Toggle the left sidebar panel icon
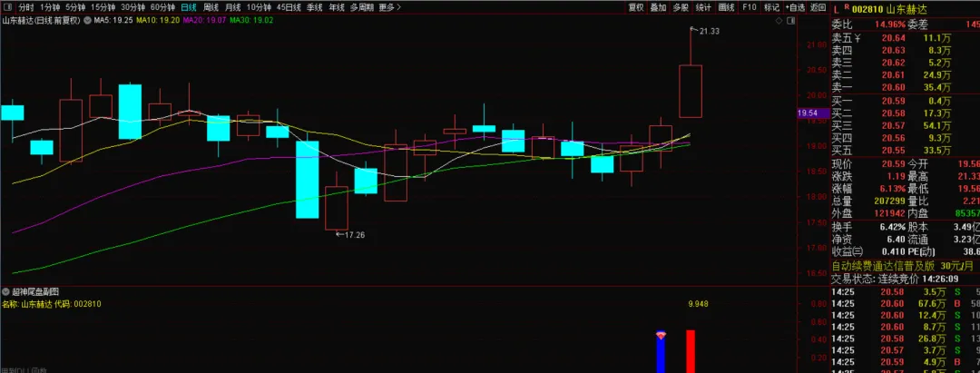 pos(5,7)
